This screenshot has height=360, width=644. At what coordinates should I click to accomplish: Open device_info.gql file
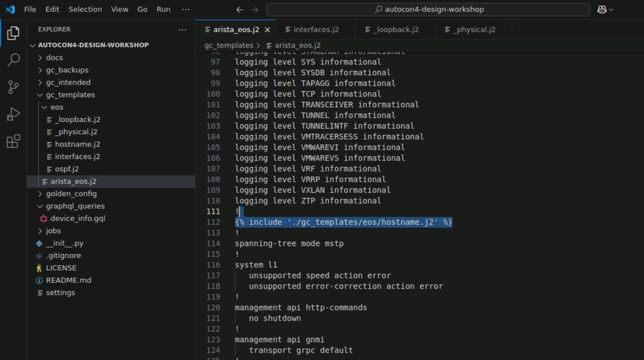[x=111, y=218]
